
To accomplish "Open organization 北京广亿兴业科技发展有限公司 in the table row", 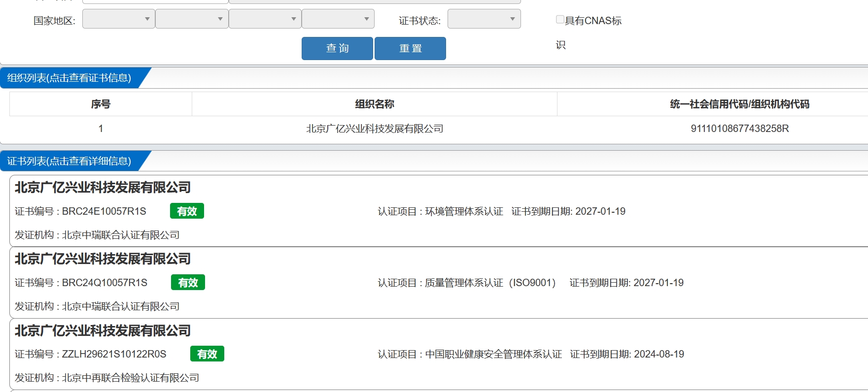I will tap(375, 129).
